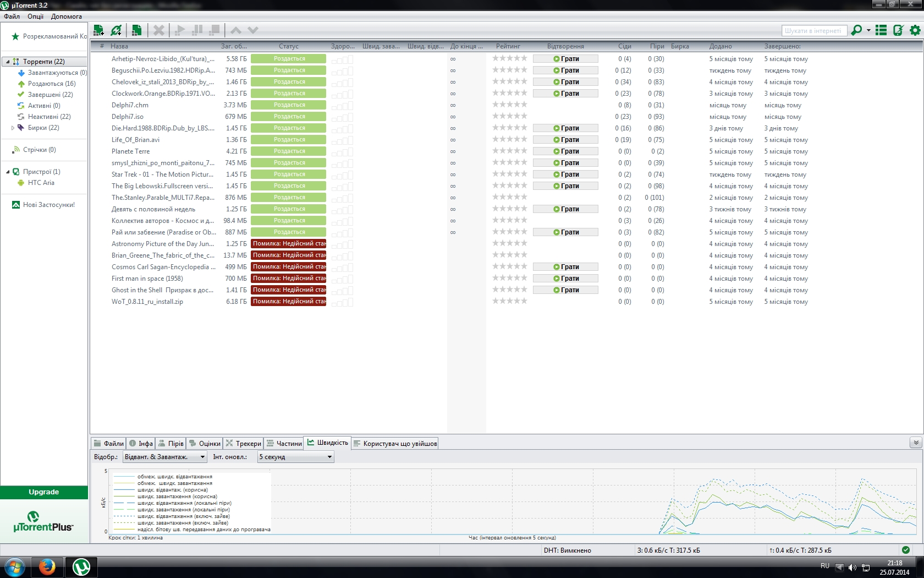Click Грати for Die.Hard.1988 torrent
The image size is (924, 578).
pyautogui.click(x=565, y=128)
